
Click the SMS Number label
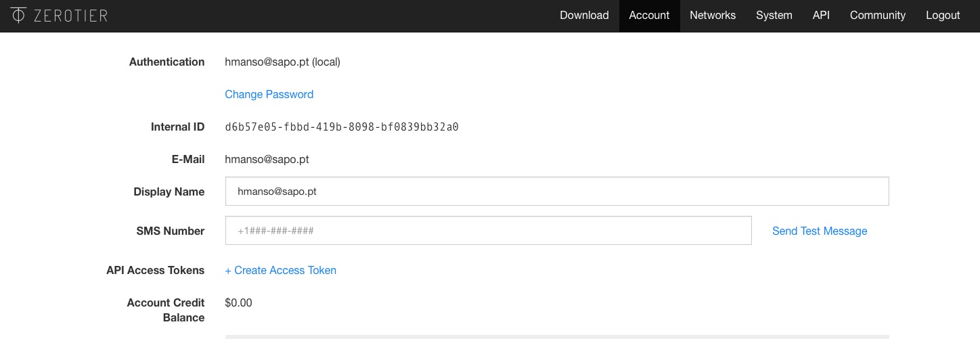pos(170,231)
